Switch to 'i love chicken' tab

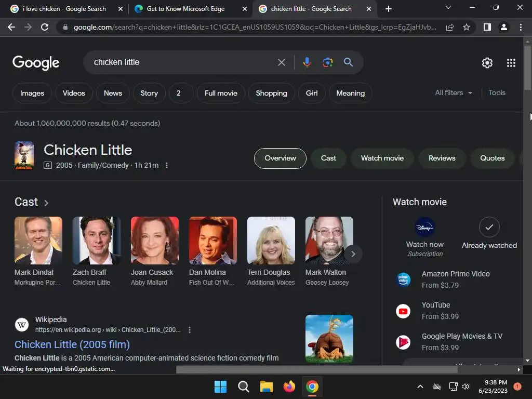coord(64,9)
